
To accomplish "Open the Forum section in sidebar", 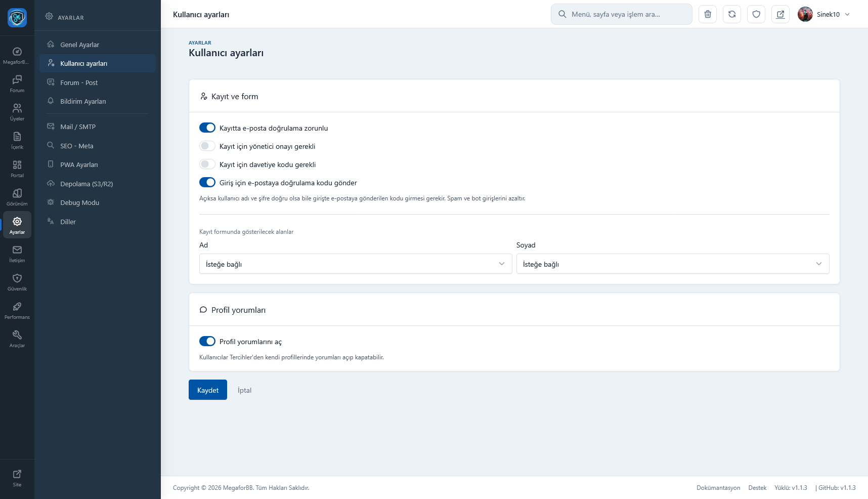I will [x=17, y=84].
